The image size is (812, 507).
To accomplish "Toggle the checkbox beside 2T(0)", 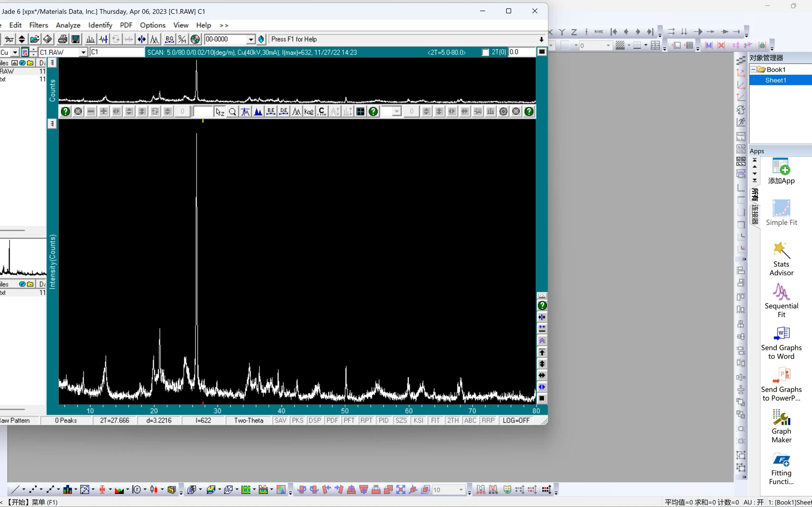I will (x=485, y=52).
